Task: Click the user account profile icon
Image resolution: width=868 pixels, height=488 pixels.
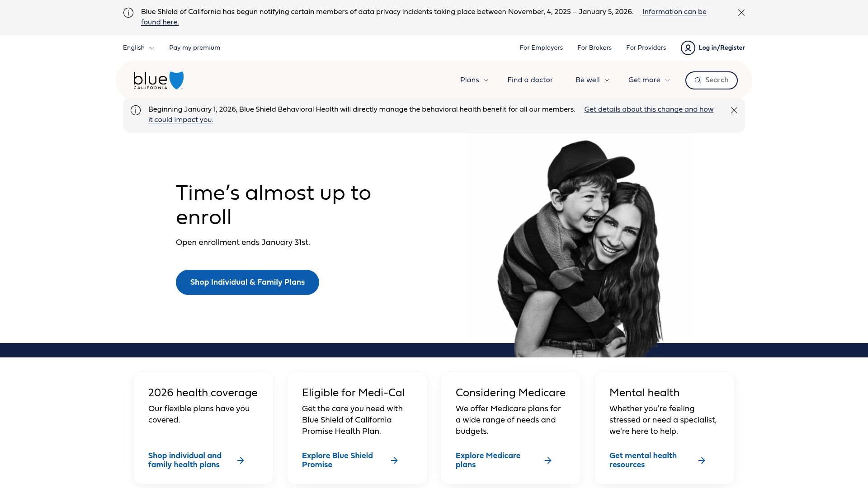Action: 688,48
